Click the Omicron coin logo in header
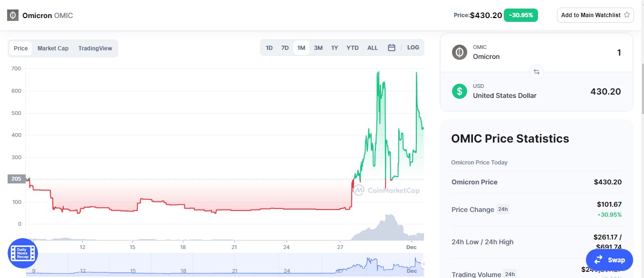This screenshot has height=278, width=644. click(12, 15)
